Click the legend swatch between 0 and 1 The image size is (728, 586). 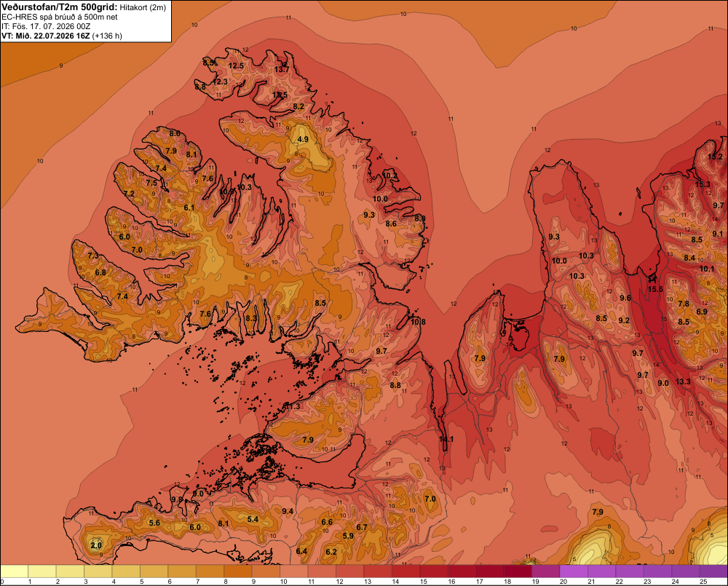(15, 571)
